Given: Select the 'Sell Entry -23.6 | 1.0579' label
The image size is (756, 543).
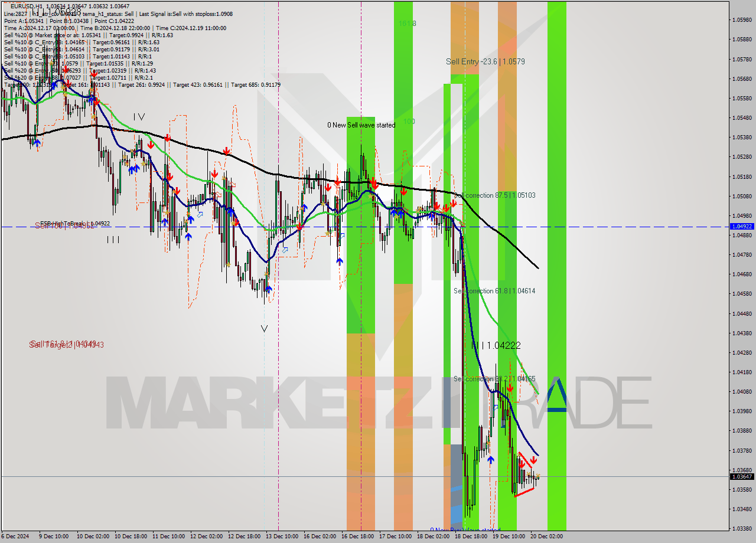Looking at the screenshot, I should 485,61.
